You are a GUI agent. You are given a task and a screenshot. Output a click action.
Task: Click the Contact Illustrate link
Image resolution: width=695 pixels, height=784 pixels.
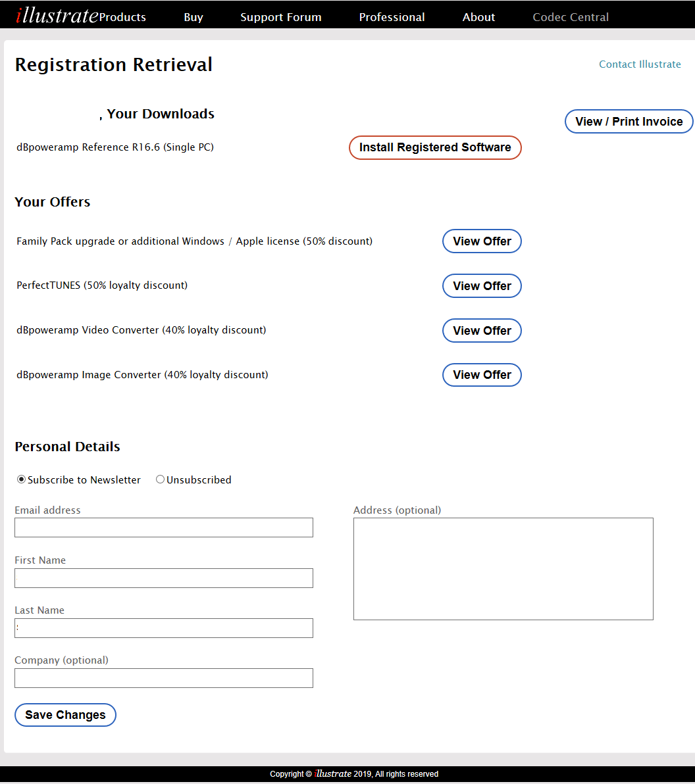click(x=640, y=64)
